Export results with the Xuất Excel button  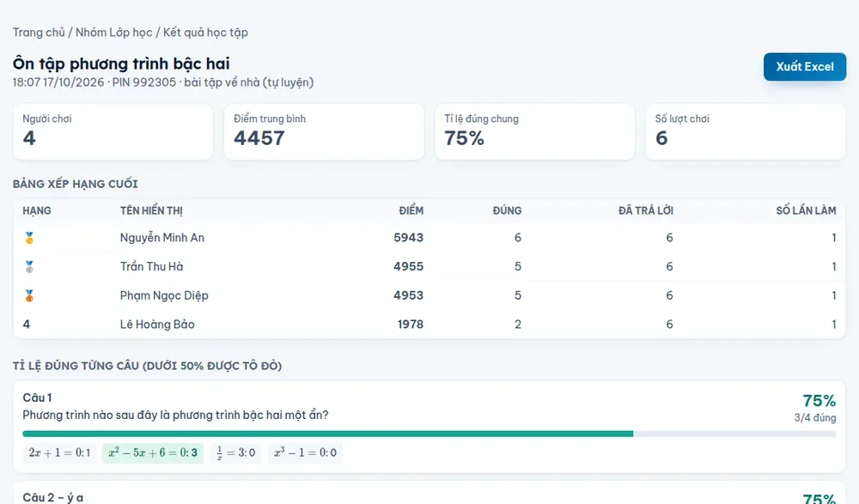[805, 67]
